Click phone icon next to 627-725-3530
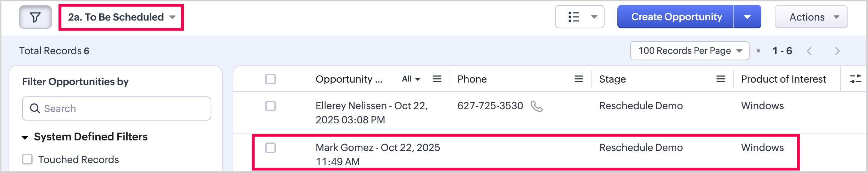Screen dimensions: 868x173 (x=536, y=106)
